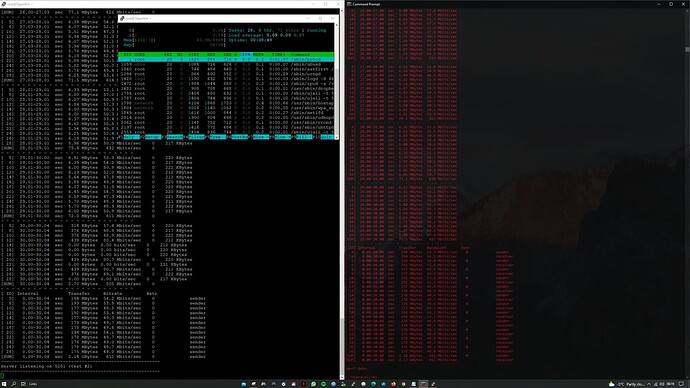Viewport: 690px width, 388px height.
Task: Sort htop by TIME+ column header
Action: (x=278, y=55)
